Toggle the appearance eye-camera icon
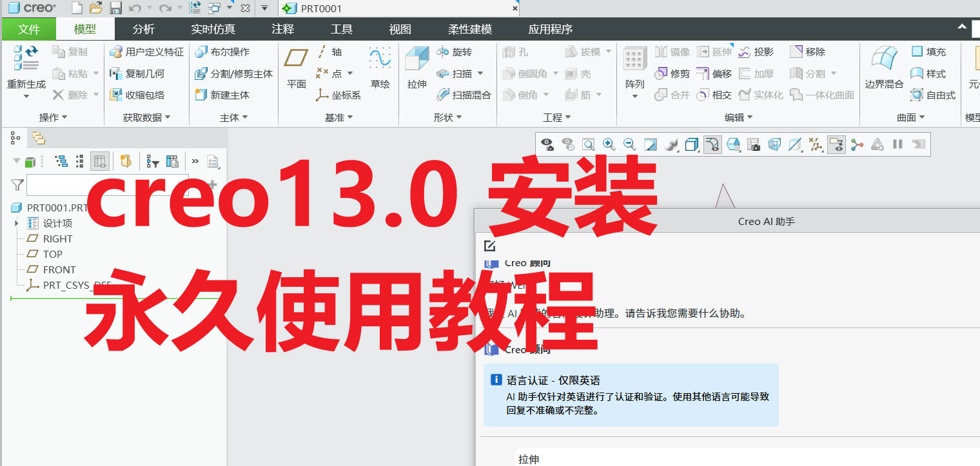Image resolution: width=980 pixels, height=466 pixels. (x=547, y=144)
